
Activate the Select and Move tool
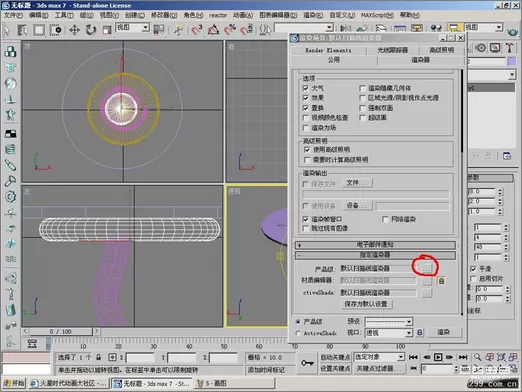pos(74,30)
